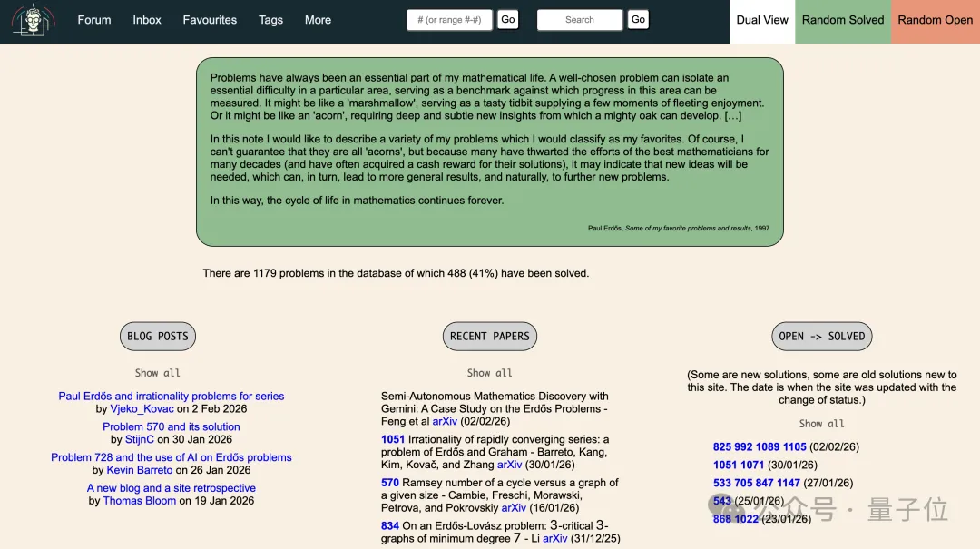Open the arXiv link for problem 1051
The width and height of the screenshot is (980, 549).
click(509, 465)
